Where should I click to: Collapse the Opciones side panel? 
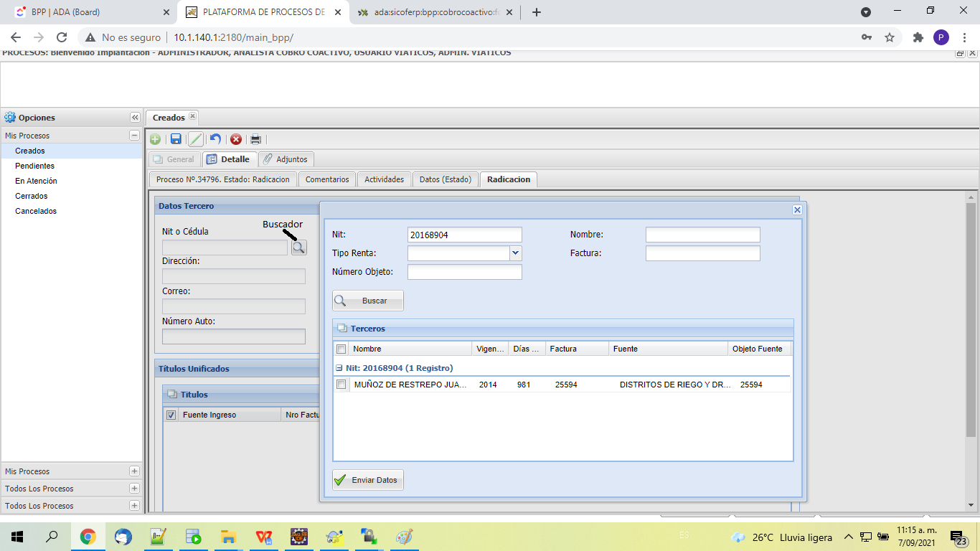point(134,118)
